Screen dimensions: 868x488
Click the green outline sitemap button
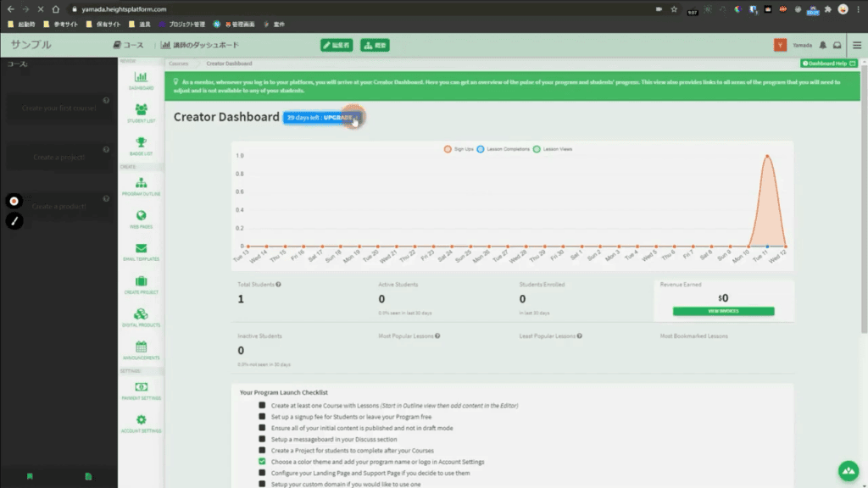tap(375, 46)
